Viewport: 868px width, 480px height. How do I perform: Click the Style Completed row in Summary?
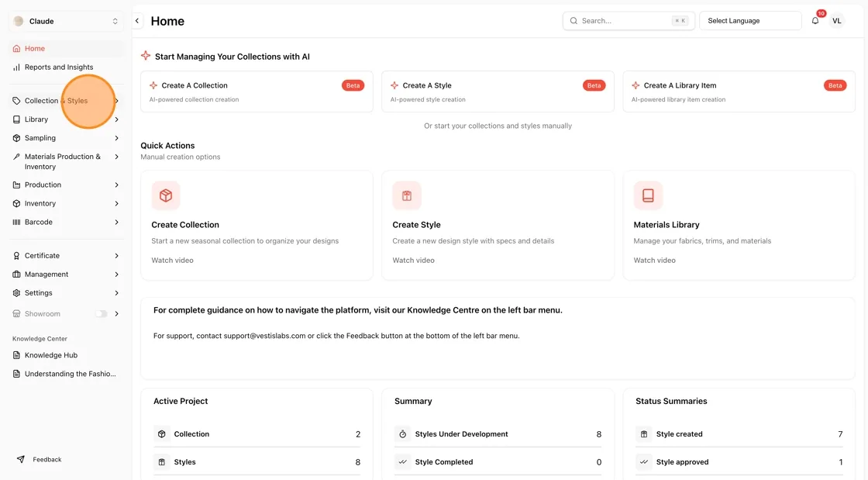pyautogui.click(x=498, y=461)
